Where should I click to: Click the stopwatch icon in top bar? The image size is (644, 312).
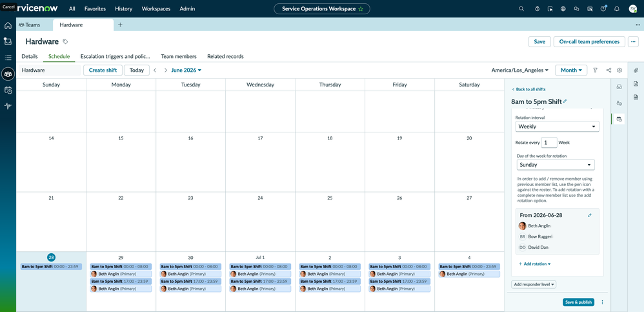pos(538,8)
